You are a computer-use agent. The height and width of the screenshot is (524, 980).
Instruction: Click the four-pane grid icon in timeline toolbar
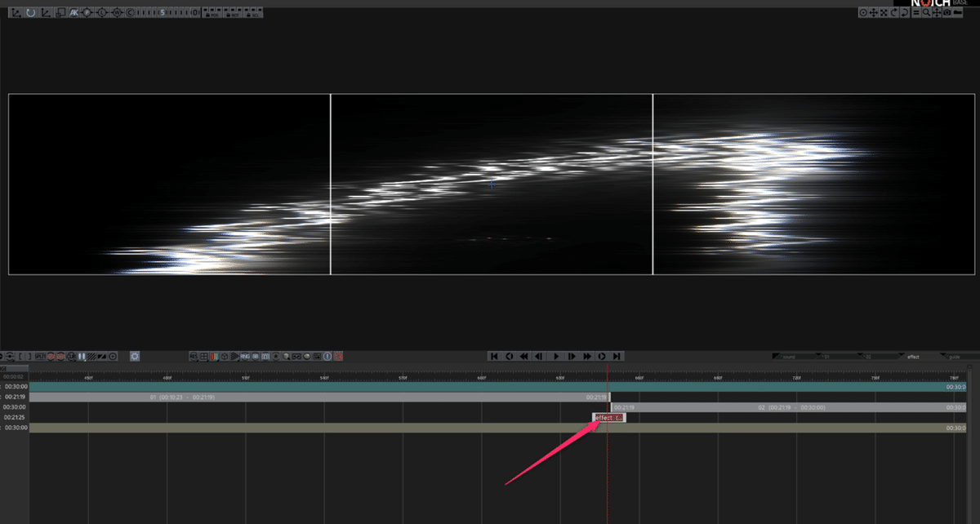coord(203,356)
